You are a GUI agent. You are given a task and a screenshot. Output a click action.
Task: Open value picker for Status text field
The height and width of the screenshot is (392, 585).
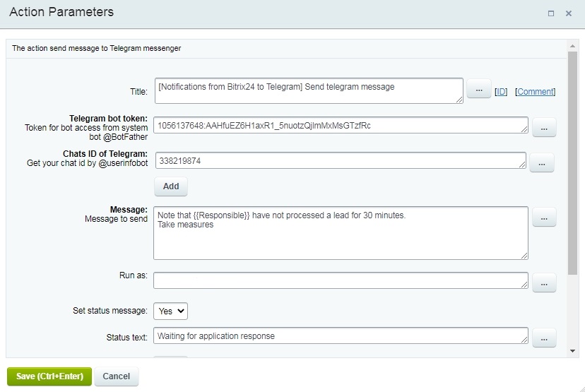[543, 338]
